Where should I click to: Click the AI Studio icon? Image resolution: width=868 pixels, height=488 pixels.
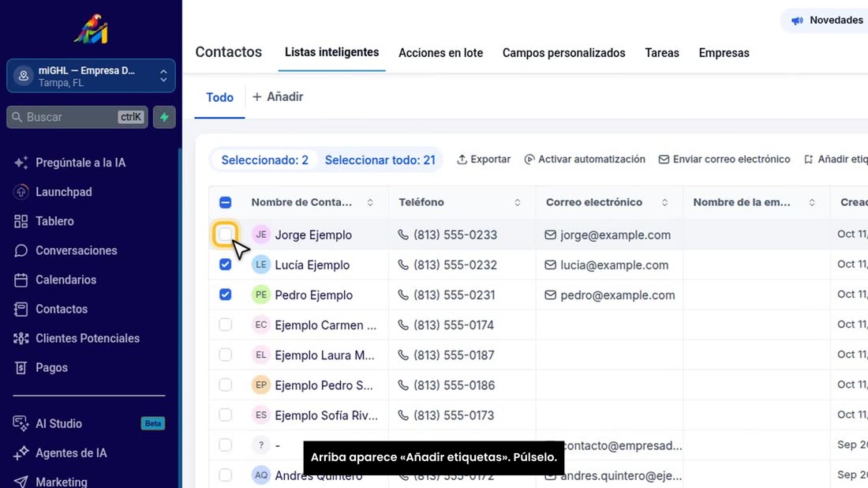[x=21, y=424]
